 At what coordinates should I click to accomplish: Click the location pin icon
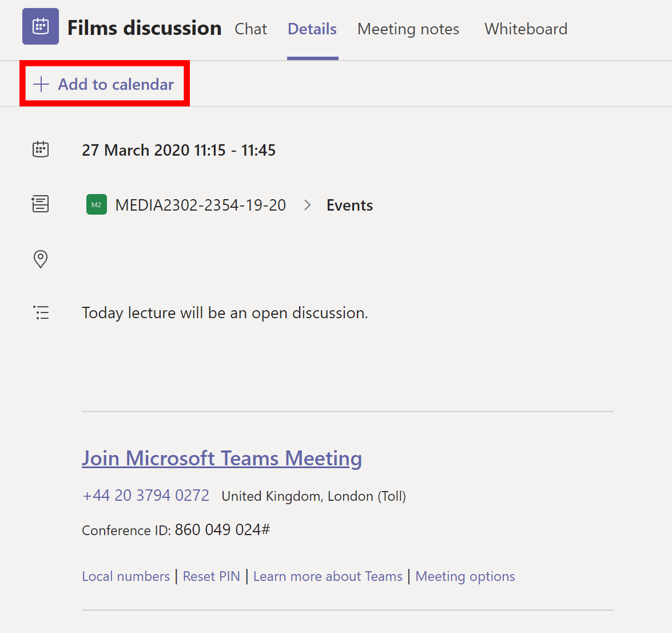click(x=40, y=259)
